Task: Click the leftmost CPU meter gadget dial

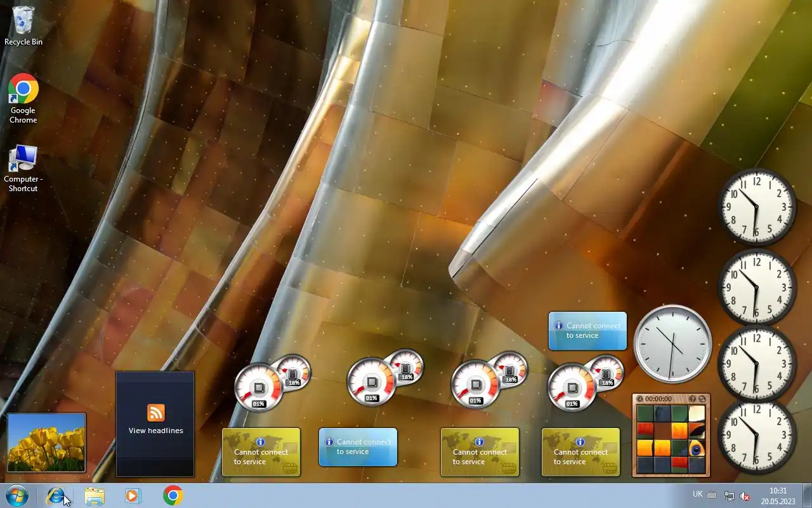Action: [x=258, y=386]
